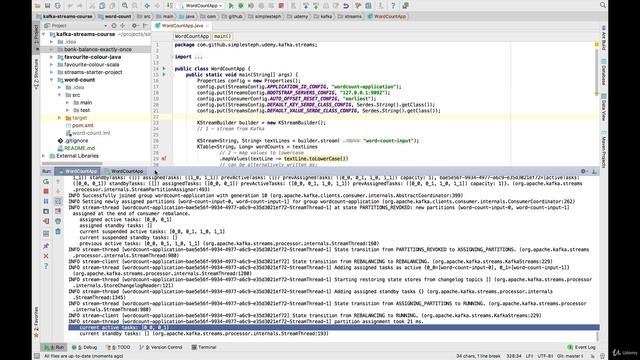Viewport: 640px width, 360px height.
Task: Toggle the Structure tool window sidebar button
Action: point(36,74)
